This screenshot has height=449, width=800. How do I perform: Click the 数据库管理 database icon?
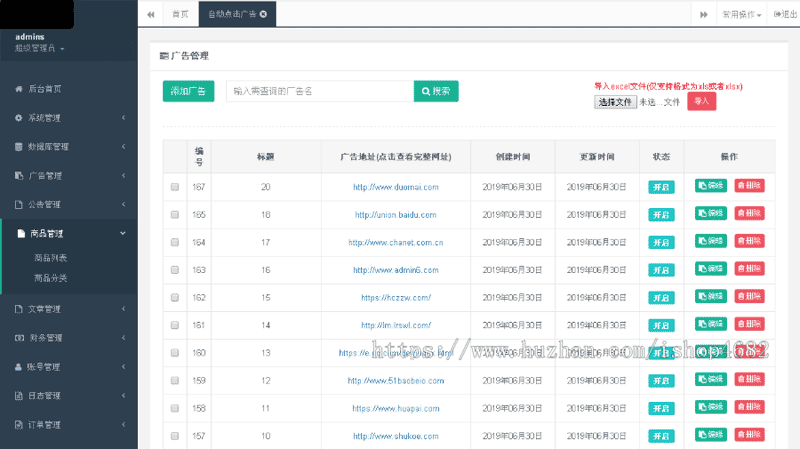[x=19, y=147]
